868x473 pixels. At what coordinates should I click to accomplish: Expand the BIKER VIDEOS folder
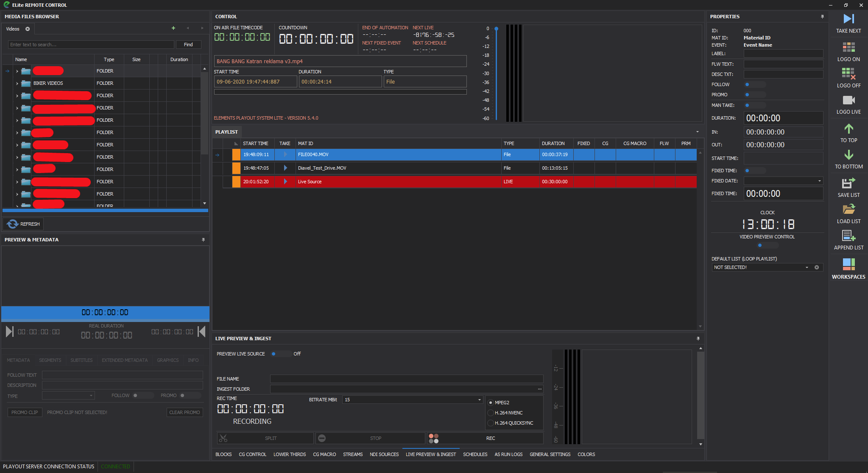(17, 84)
